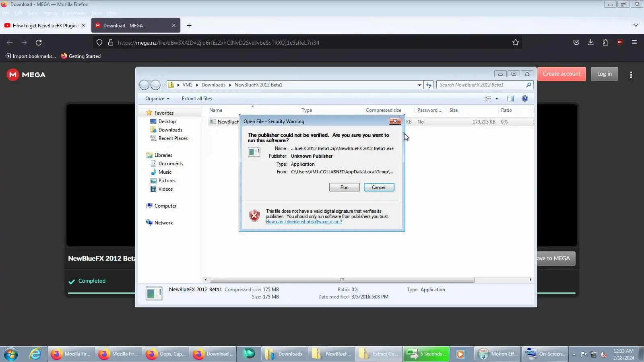Viewport: 644px width, 362px height.
Task: Cancel the Open File security warning
Action: pyautogui.click(x=379, y=187)
